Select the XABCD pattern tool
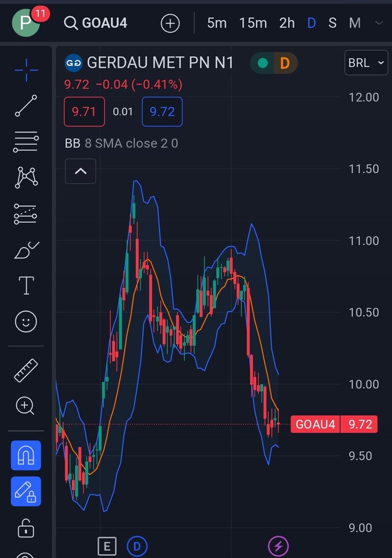 [27, 177]
